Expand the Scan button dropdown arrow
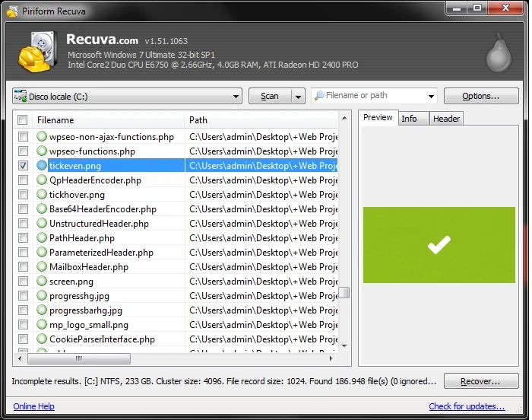 click(x=298, y=97)
